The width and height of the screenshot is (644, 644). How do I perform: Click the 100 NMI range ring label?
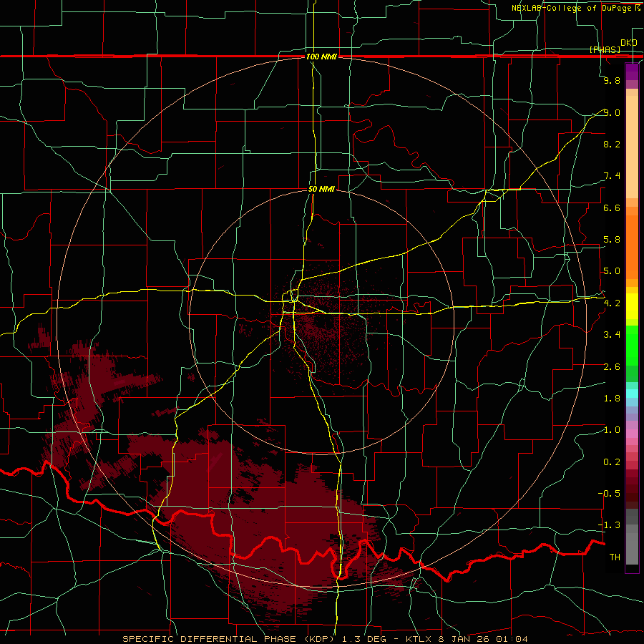tap(321, 57)
